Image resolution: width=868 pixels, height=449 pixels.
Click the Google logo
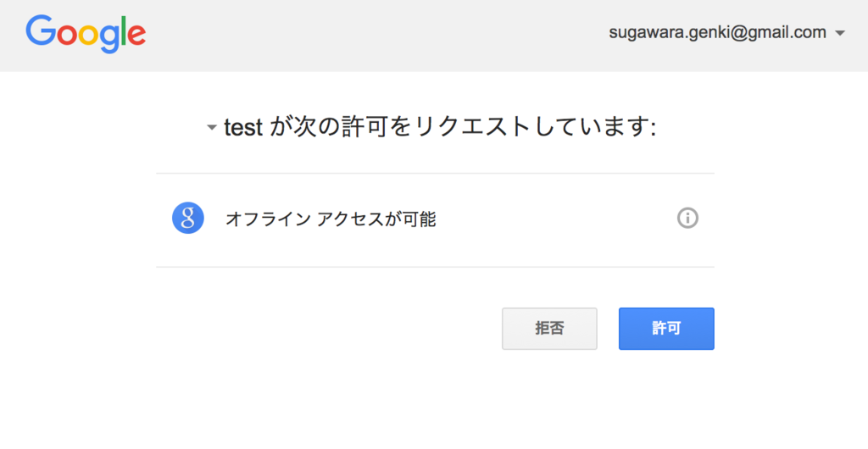coord(86,33)
